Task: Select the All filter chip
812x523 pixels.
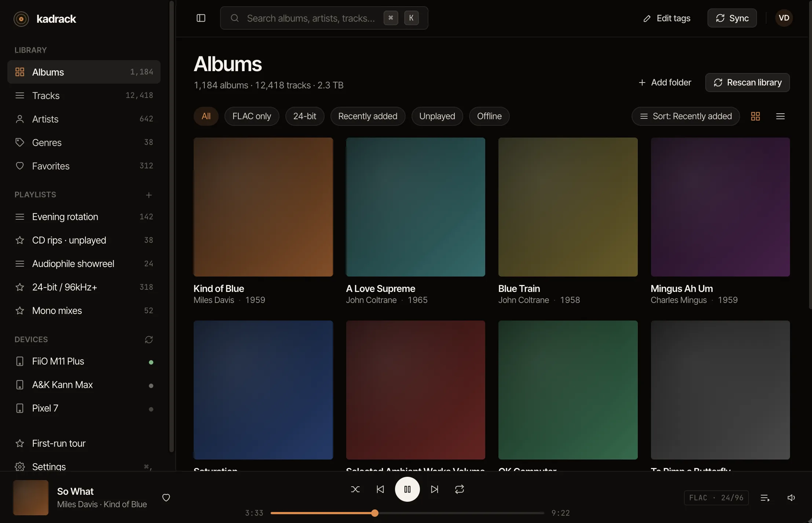Action: click(206, 116)
